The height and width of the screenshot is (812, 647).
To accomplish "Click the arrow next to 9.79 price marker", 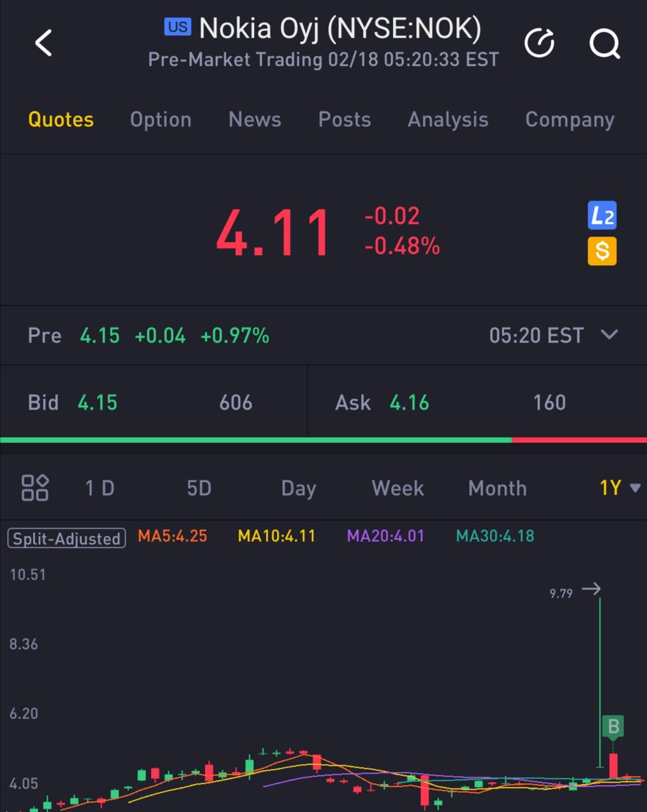I will pyautogui.click(x=592, y=589).
